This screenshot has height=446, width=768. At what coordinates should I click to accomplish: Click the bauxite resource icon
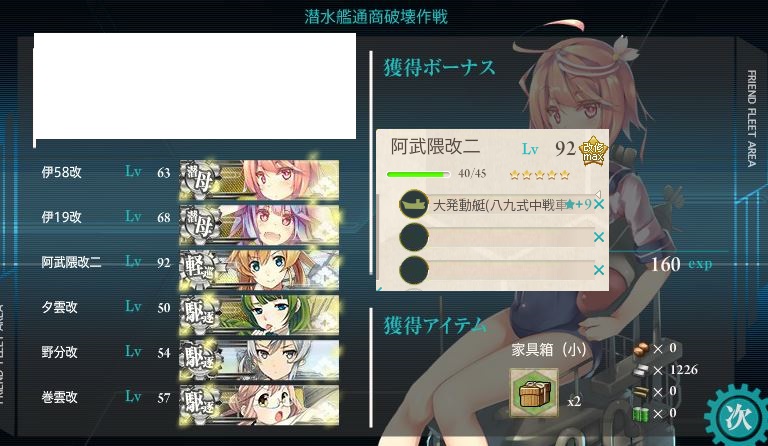tap(641, 349)
